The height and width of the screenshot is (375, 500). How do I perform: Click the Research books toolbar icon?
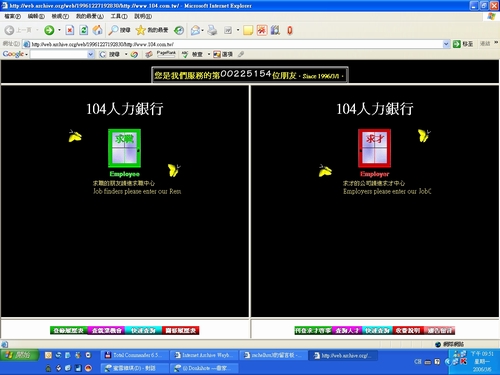tap(275, 30)
